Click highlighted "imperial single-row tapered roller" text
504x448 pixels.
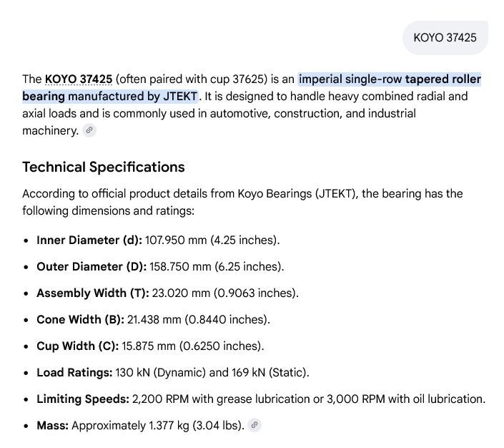pyautogui.click(x=390, y=79)
